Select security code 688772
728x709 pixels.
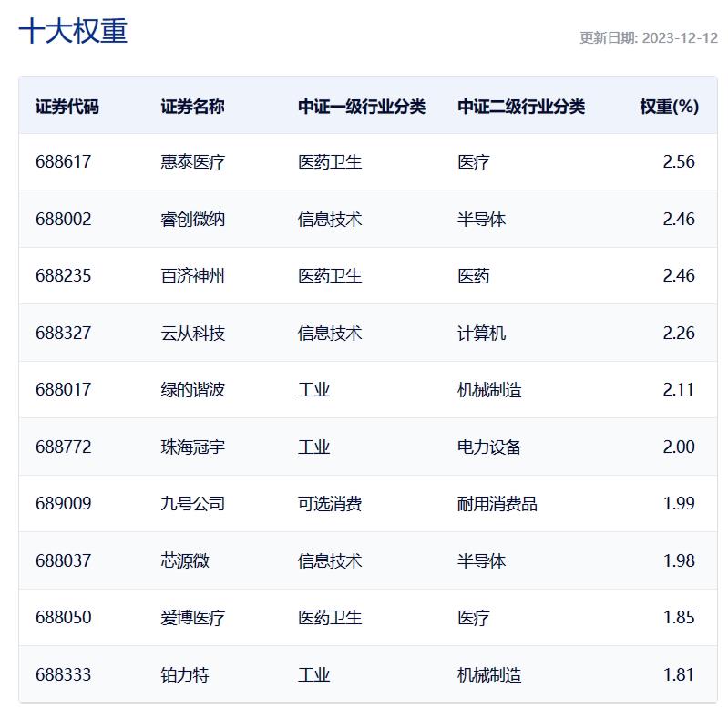[64, 447]
